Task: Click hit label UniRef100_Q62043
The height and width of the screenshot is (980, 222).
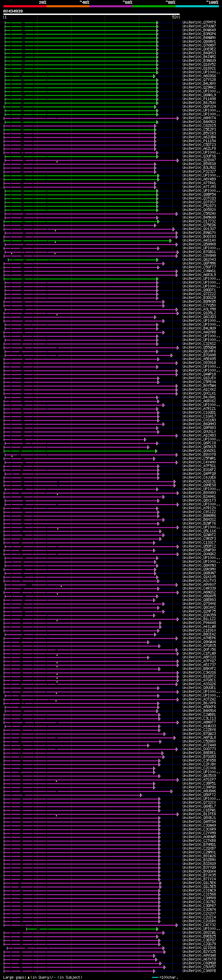Action: coord(199,259)
